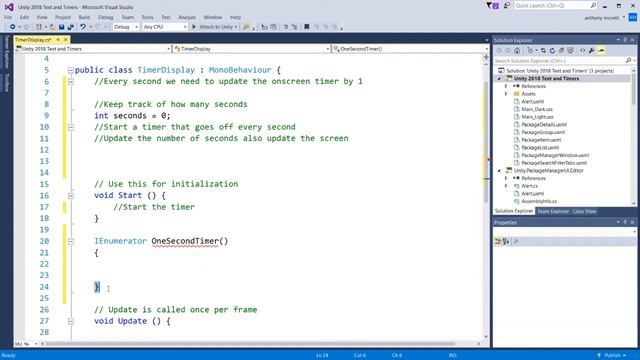Open the Edit menu
The width and height of the screenshot is (640, 360).
24,17
